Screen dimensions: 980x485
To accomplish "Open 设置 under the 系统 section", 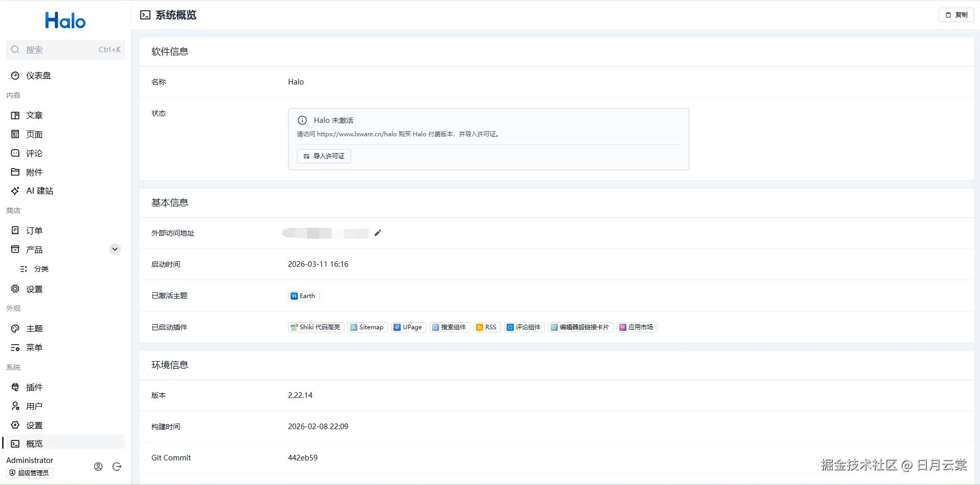I will coord(66,425).
